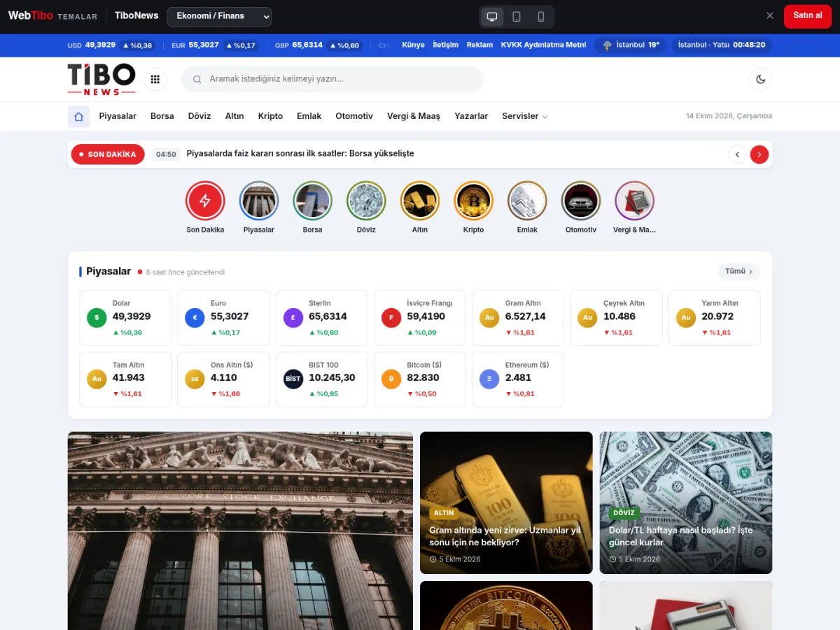
Task: Switch to tablet preview mode
Action: (517, 17)
